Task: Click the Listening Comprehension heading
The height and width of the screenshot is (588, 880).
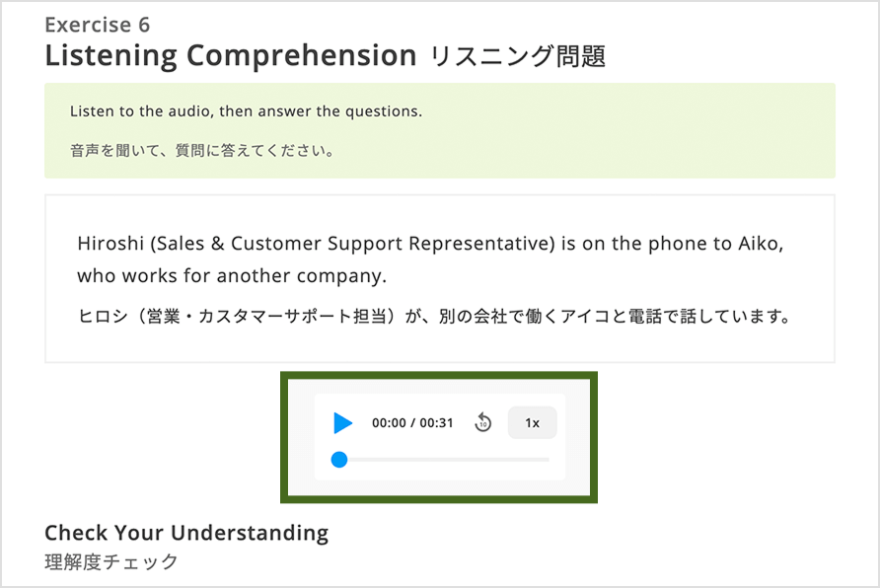Action: pyautogui.click(x=231, y=56)
